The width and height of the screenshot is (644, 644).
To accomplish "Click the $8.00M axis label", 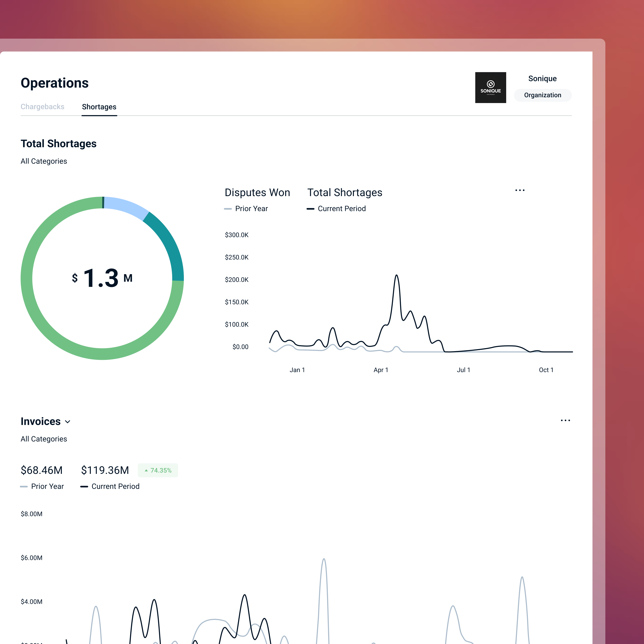I will [x=32, y=514].
